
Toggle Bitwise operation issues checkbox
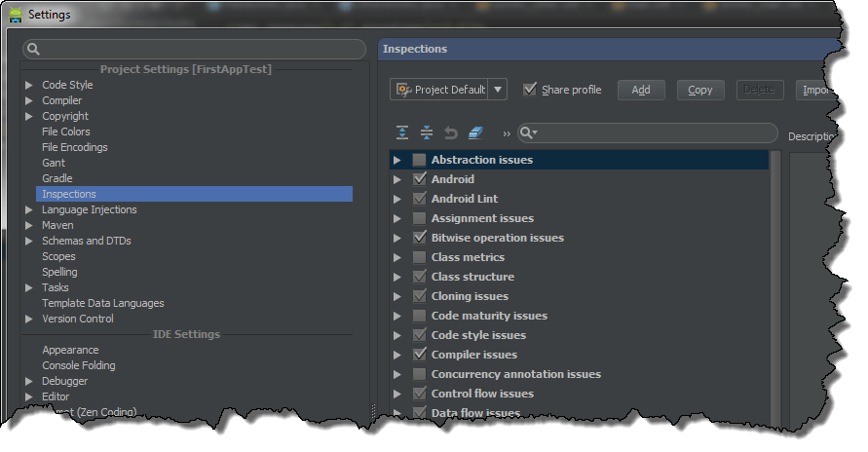click(419, 238)
